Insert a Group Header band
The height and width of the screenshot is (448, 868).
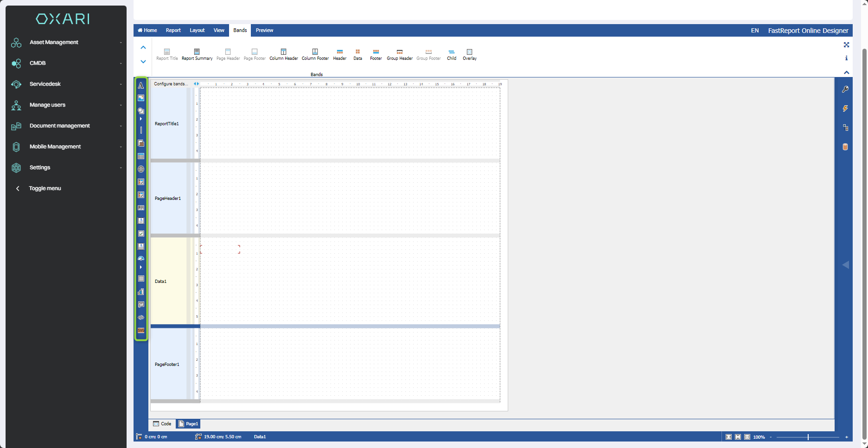click(399, 54)
